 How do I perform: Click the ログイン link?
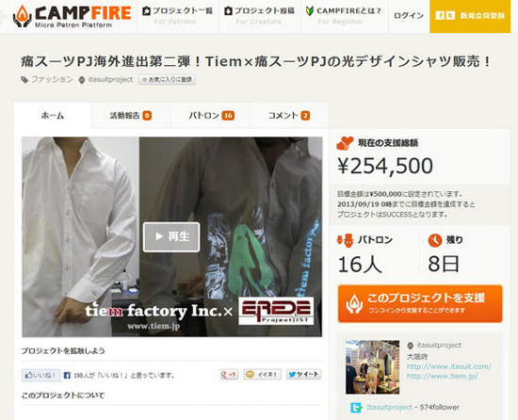point(409,15)
